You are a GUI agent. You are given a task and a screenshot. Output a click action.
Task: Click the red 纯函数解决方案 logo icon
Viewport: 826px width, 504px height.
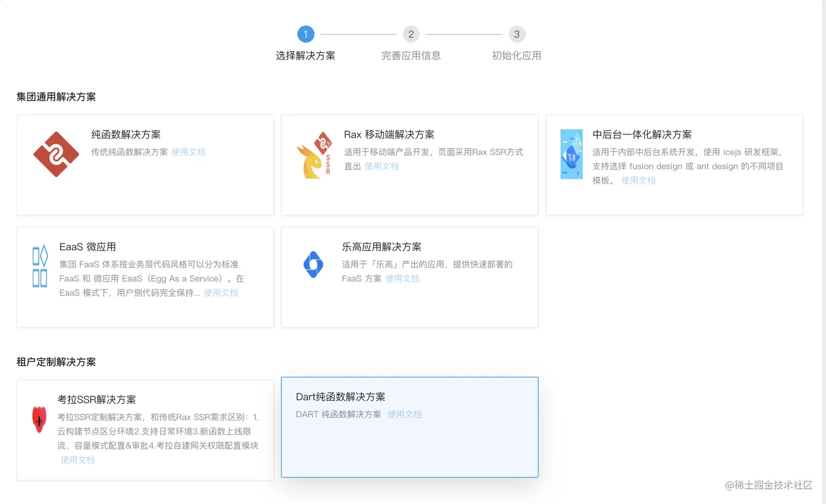56,155
